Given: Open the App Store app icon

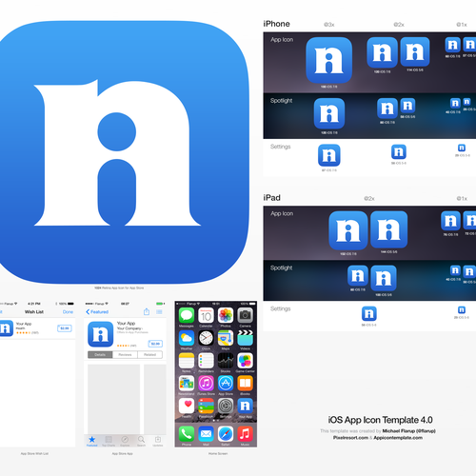Looking at the screenshot, I should coord(226,383).
